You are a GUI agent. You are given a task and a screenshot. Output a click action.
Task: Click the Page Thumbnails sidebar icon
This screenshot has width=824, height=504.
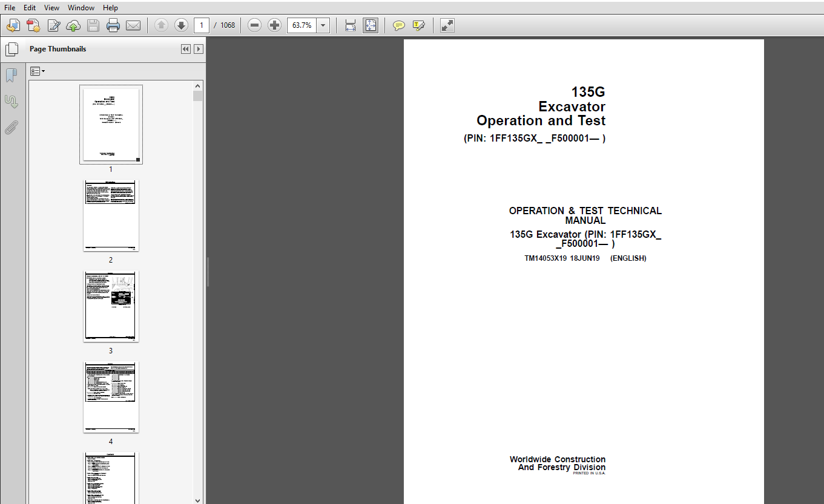12,50
